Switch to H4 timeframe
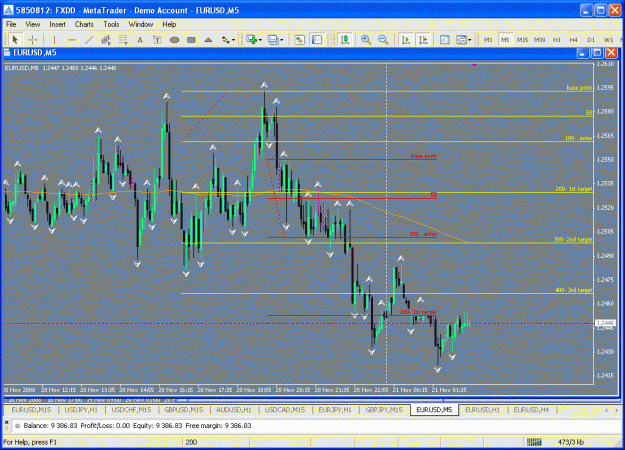 pyautogui.click(x=574, y=40)
